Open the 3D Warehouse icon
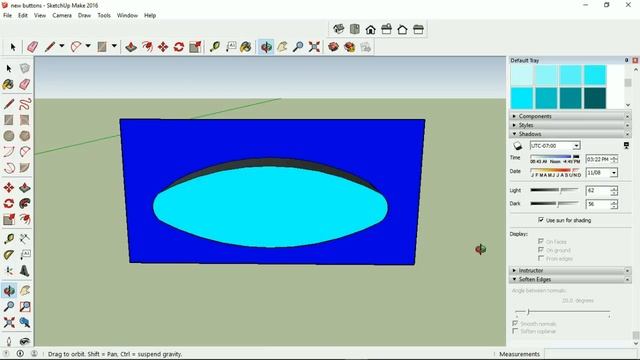The height and width of the screenshot is (360, 640). click(333, 47)
